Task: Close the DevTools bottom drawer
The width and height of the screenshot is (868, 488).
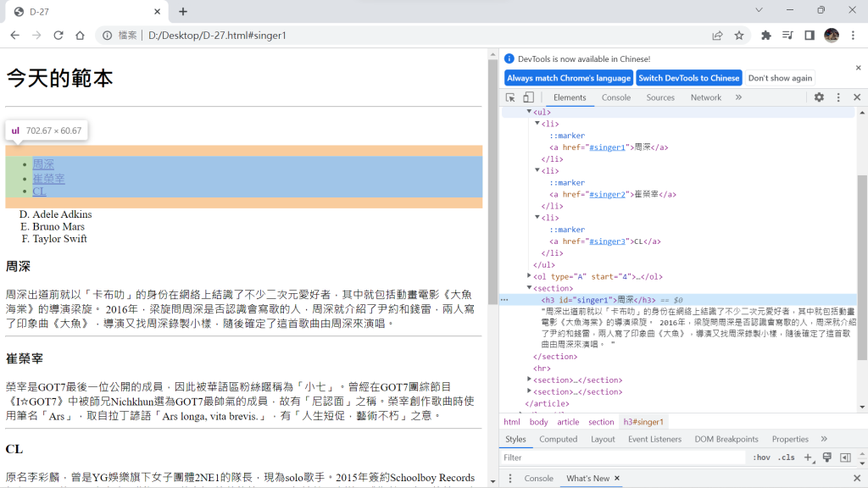Action: coord(857,478)
